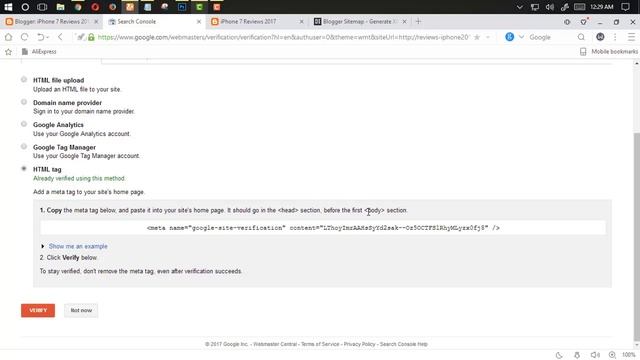Click the address bar URL
The height and width of the screenshot is (360, 640).
coord(283,37)
